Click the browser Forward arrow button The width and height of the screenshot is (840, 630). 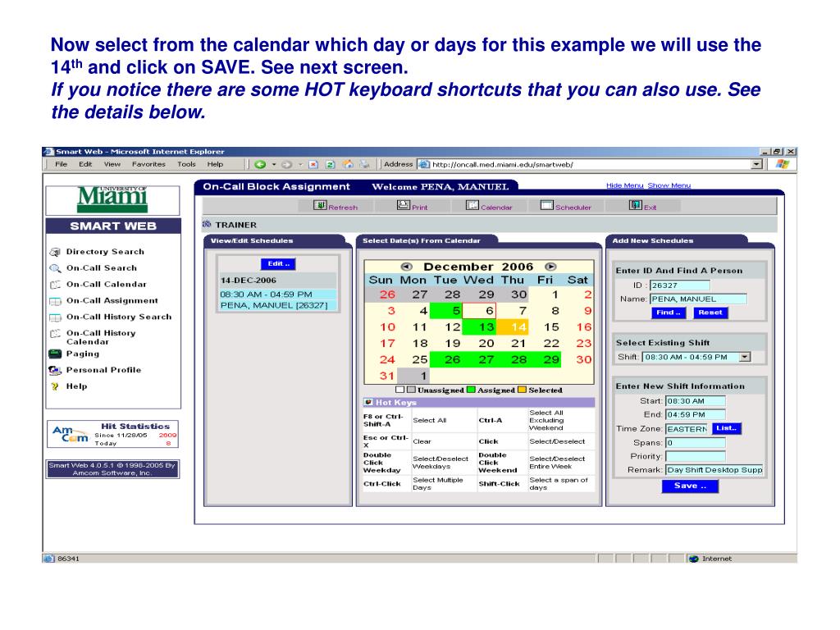(x=286, y=164)
